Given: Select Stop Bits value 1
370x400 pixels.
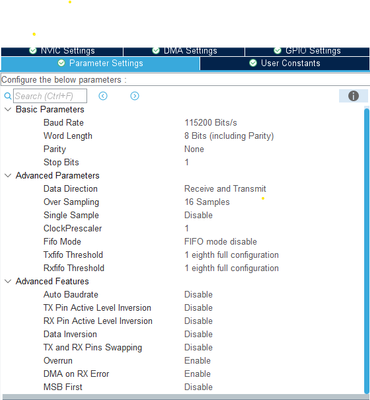Looking at the screenshot, I should (187, 162).
